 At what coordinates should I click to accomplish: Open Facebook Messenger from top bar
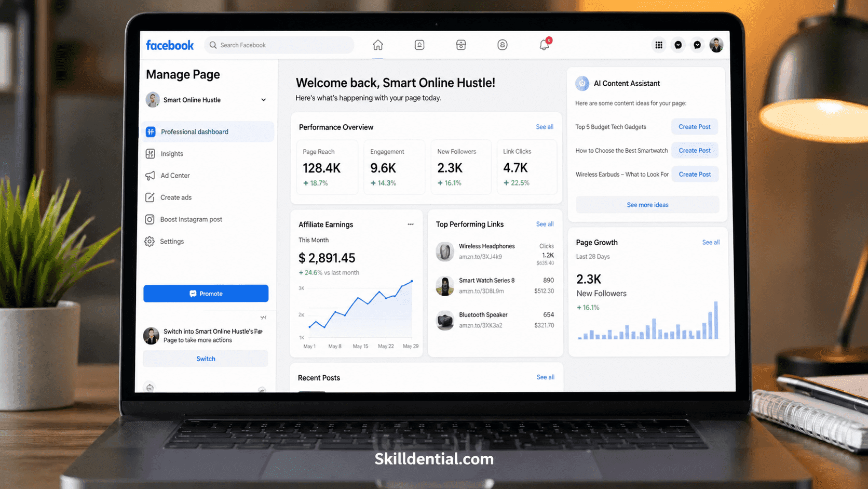coord(697,45)
